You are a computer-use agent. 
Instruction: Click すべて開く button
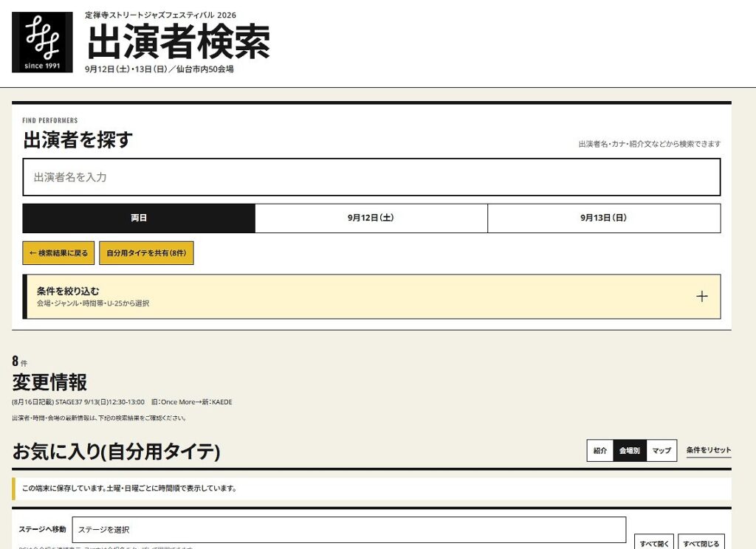click(654, 543)
